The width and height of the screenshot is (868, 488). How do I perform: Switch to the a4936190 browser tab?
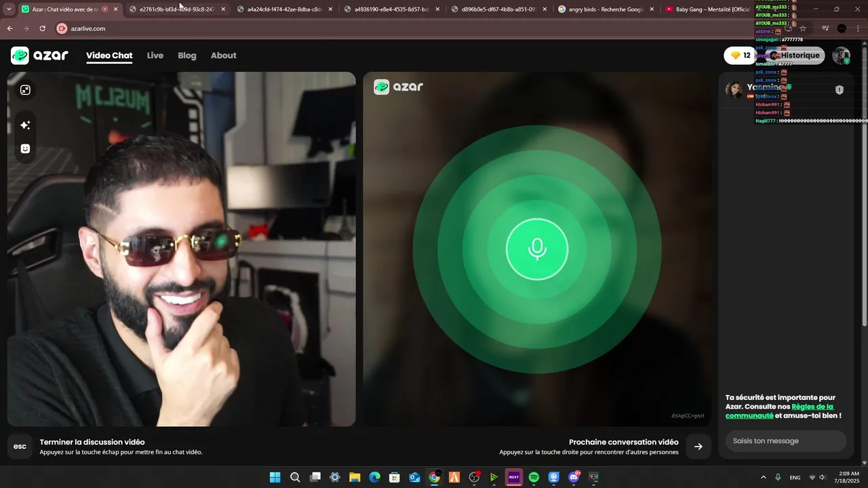tap(391, 9)
